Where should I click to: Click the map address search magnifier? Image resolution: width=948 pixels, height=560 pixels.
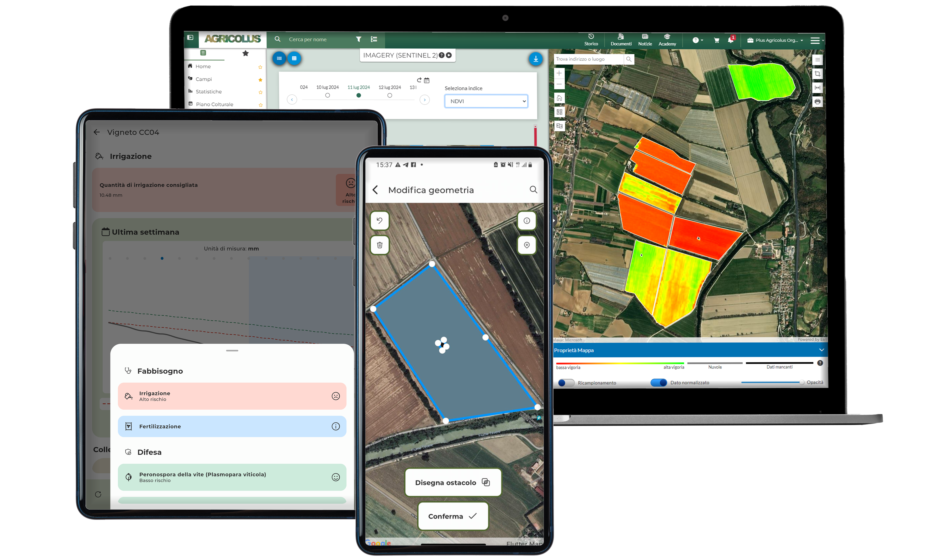click(x=629, y=59)
